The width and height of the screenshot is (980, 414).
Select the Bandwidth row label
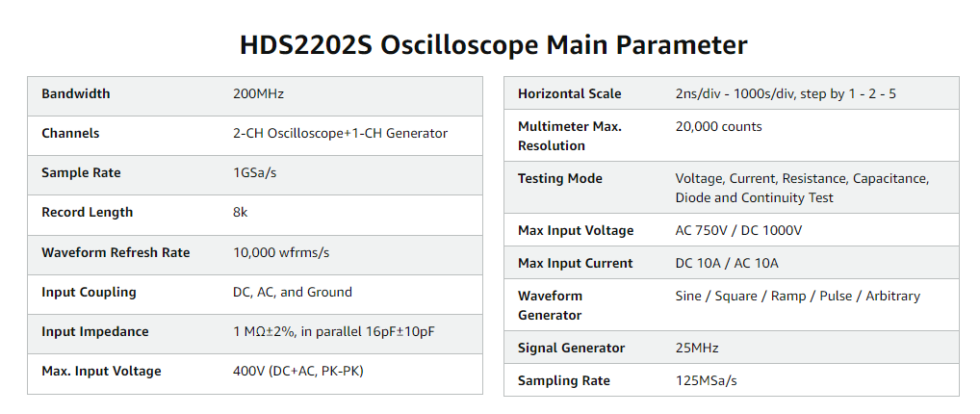pos(76,94)
